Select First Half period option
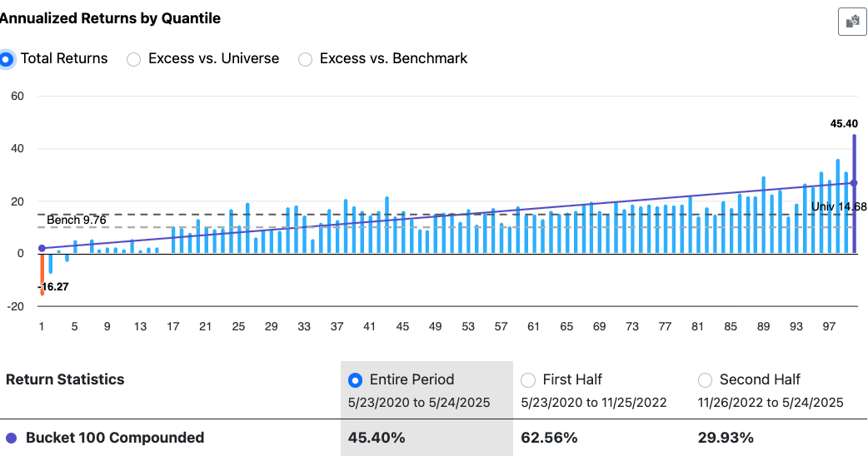This screenshot has width=868, height=456. click(x=527, y=380)
